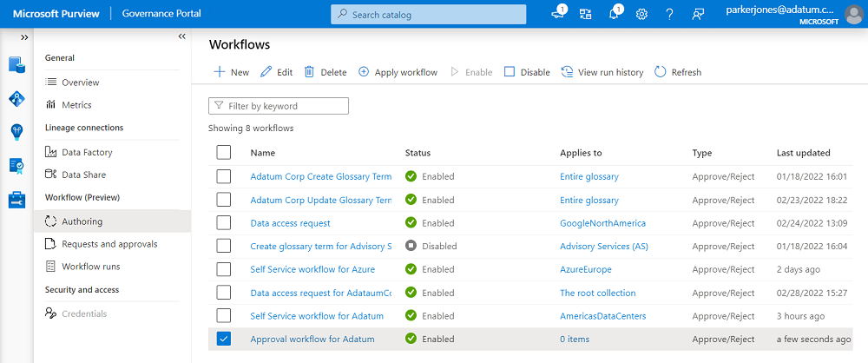Check the Data access request row checkbox
Image resolution: width=868 pixels, height=363 pixels.
click(x=224, y=223)
